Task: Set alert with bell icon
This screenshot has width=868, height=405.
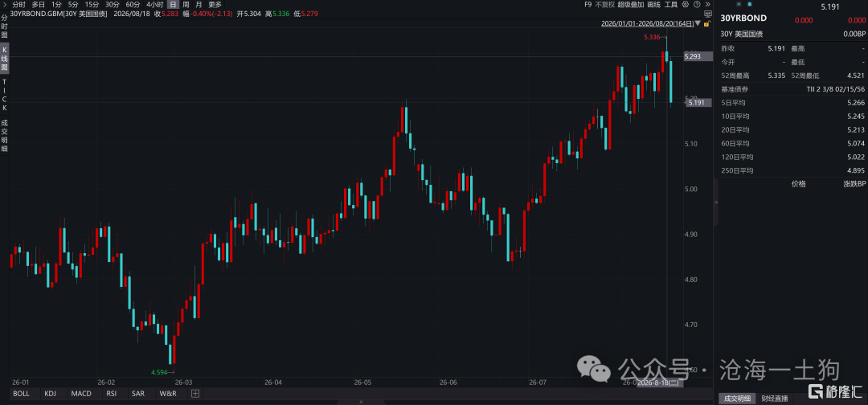Action: [750, 4]
